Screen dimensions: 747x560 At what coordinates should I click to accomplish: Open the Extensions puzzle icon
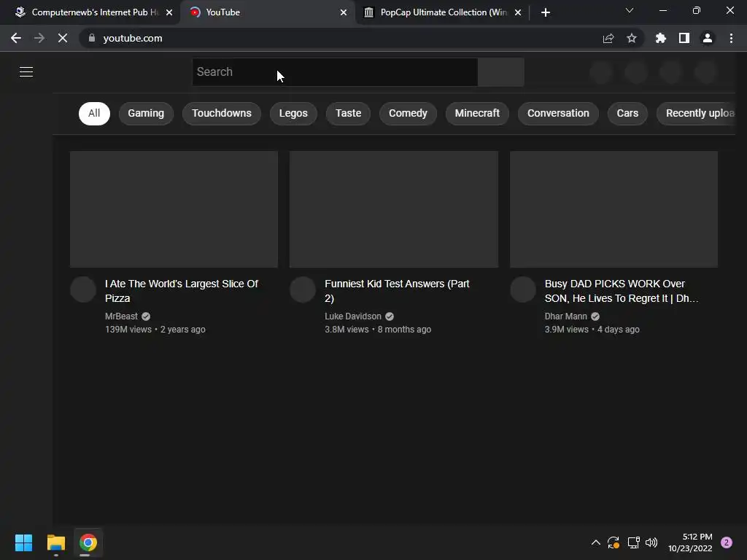pos(660,38)
